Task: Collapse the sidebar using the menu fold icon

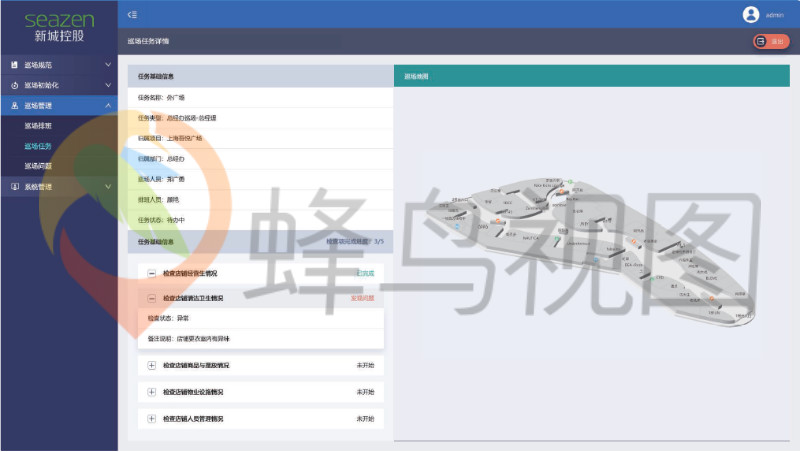Action: click(132, 15)
